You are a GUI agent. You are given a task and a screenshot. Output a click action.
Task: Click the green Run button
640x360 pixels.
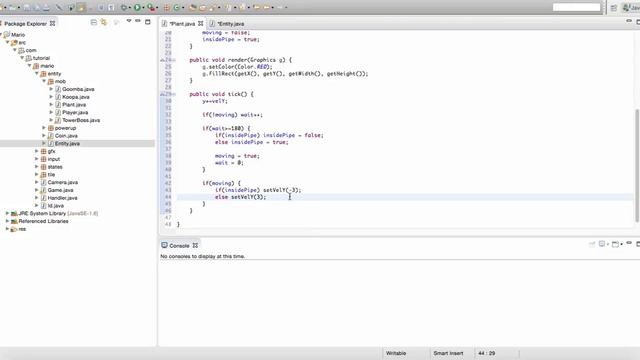tap(138, 7)
